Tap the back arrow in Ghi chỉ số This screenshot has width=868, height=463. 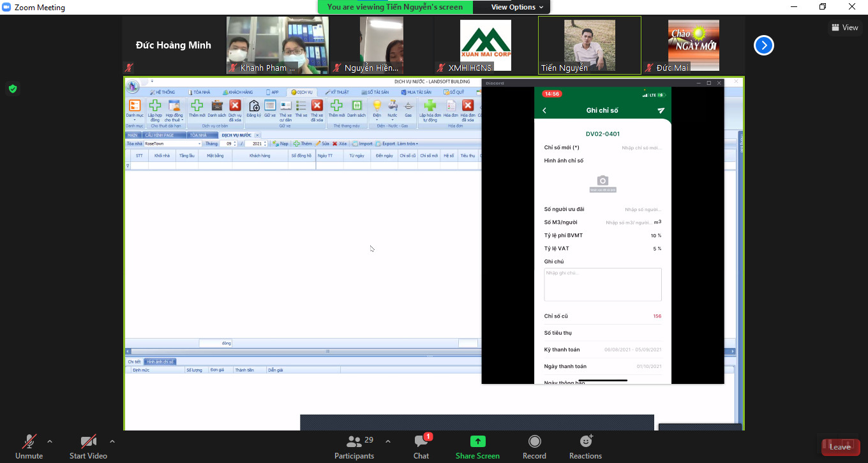coord(544,110)
